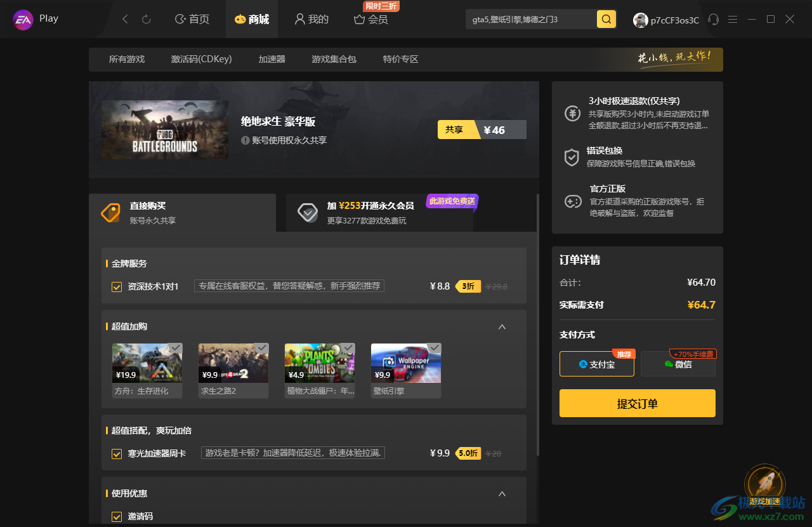Click the 共享 ¥46 price button
Image resolution: width=812 pixels, height=527 pixels.
[482, 130]
